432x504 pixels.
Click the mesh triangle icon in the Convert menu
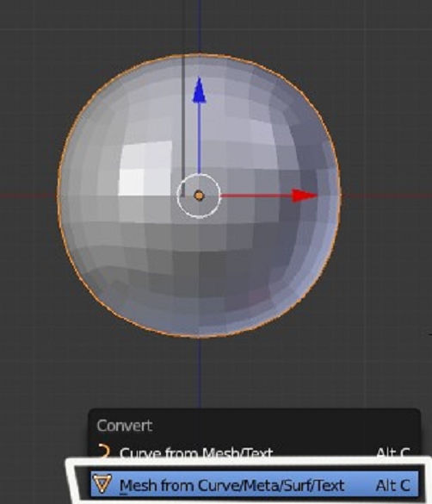click(x=102, y=483)
